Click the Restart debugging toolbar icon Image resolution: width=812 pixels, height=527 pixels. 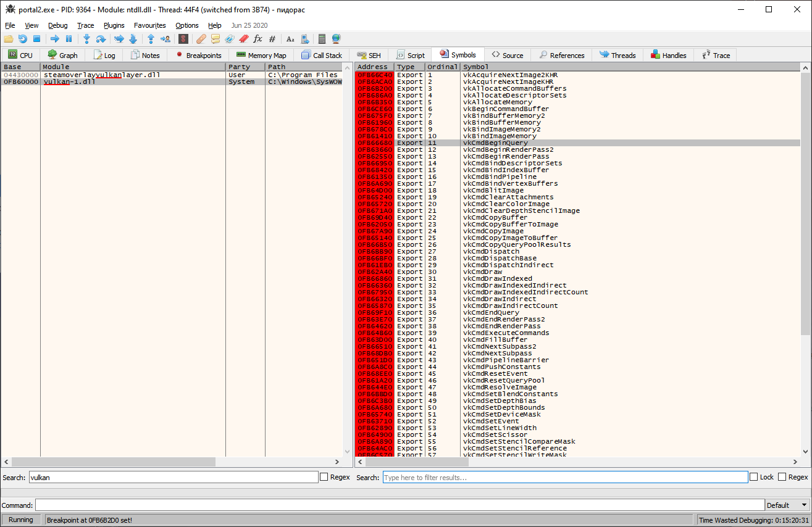(x=22, y=39)
